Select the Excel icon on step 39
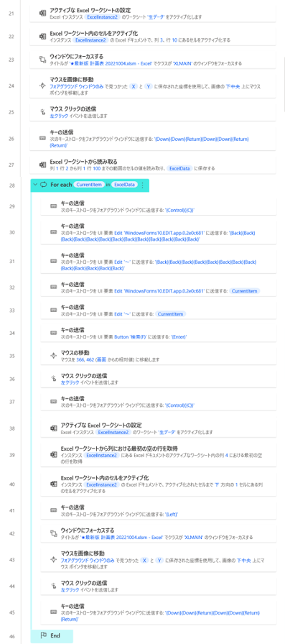The height and width of the screenshot is (644, 285). tap(53, 454)
